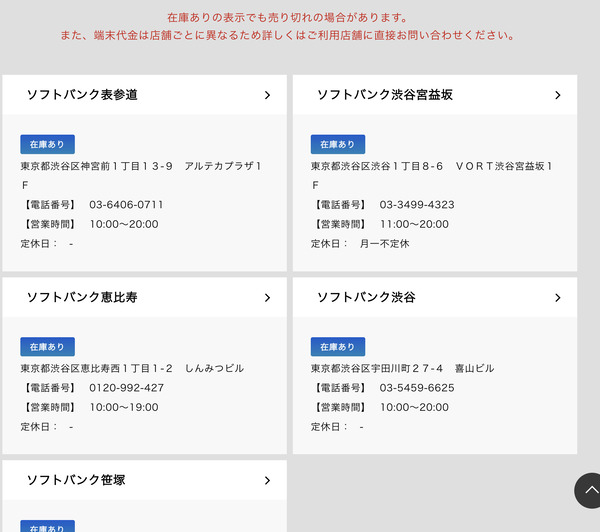Click 定休日 label in 恵比寿 card
This screenshot has width=600, height=532.
[39, 427]
